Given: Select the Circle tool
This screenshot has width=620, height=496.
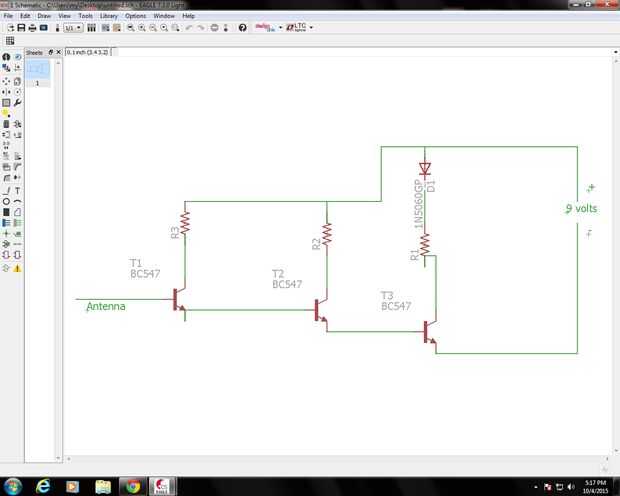Looking at the screenshot, I should click(6, 202).
